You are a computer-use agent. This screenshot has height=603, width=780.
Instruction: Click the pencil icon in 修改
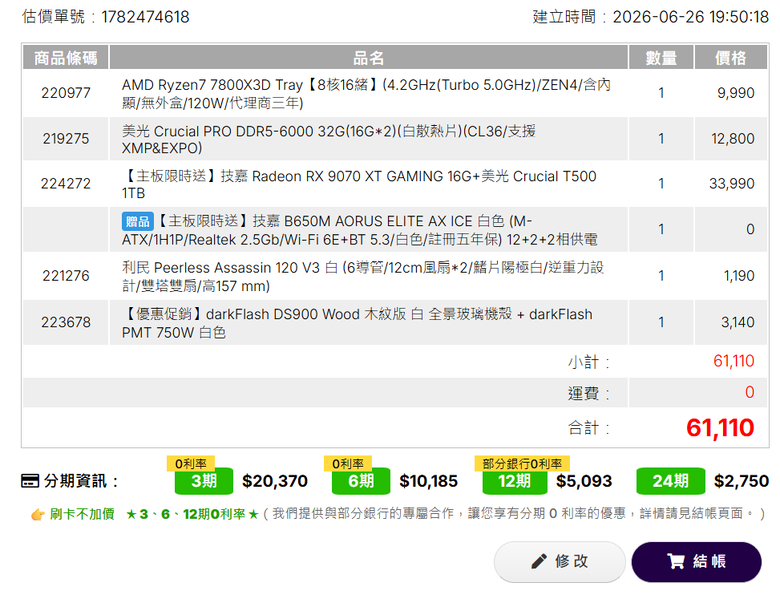tap(539, 562)
